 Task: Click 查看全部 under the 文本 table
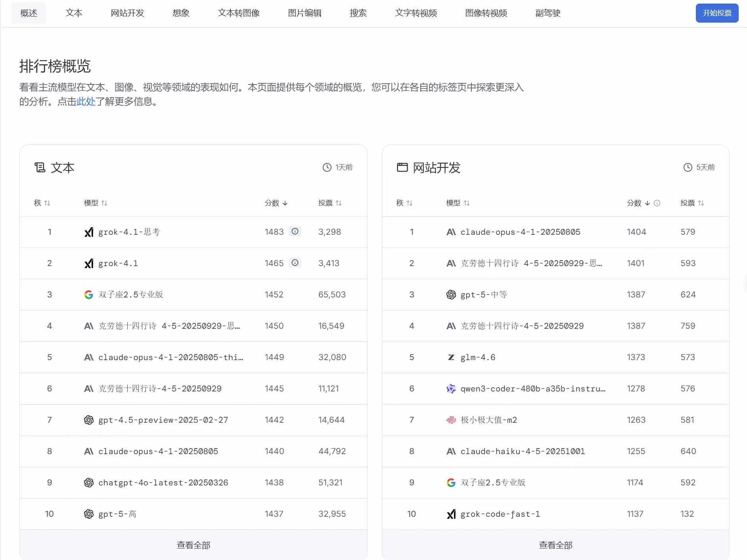tap(193, 545)
